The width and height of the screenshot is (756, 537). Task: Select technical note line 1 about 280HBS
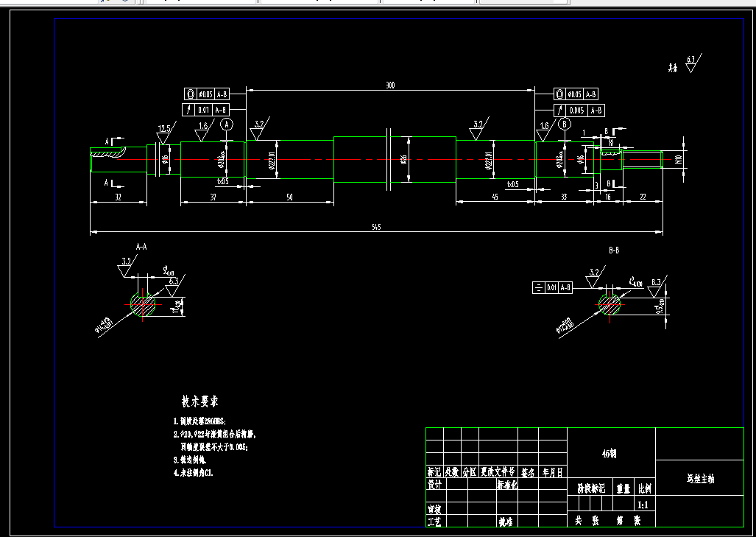pos(199,421)
